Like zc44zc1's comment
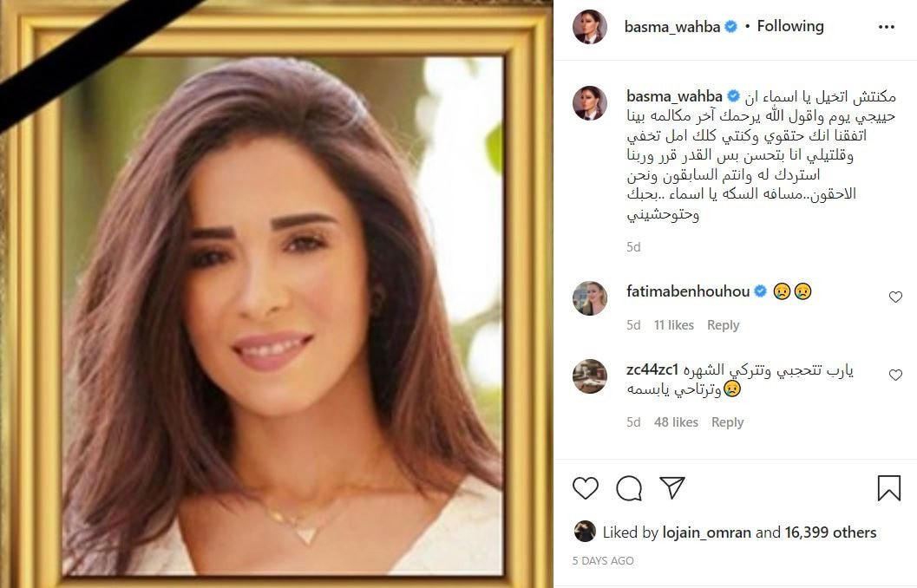The image size is (917, 588). pos(895,375)
